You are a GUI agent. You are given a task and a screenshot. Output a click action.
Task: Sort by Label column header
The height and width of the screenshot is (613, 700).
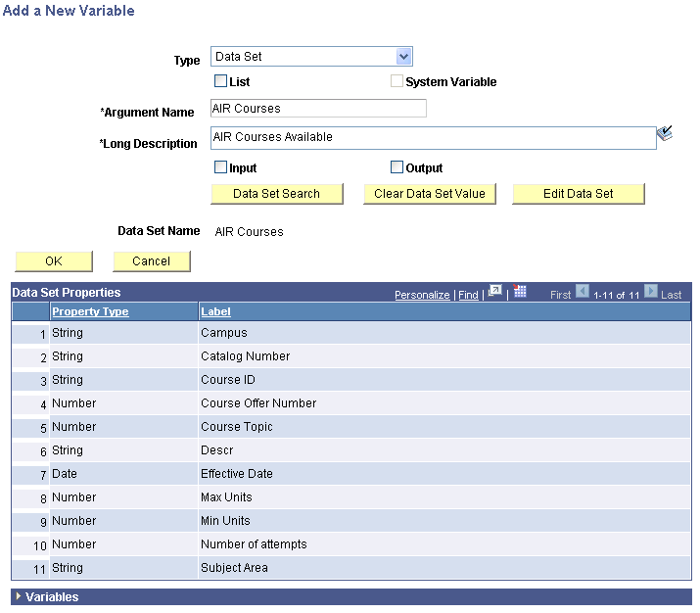coord(215,311)
